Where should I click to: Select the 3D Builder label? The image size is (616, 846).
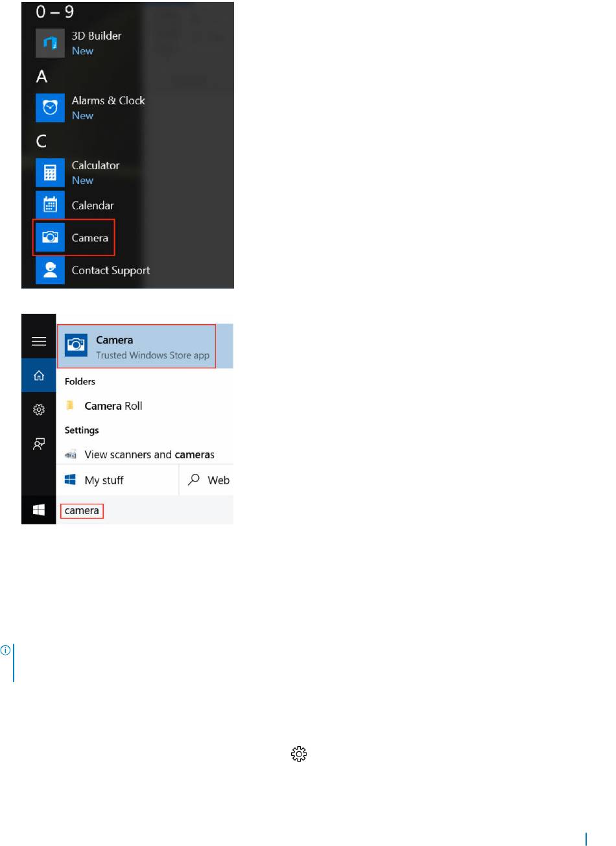coord(97,36)
